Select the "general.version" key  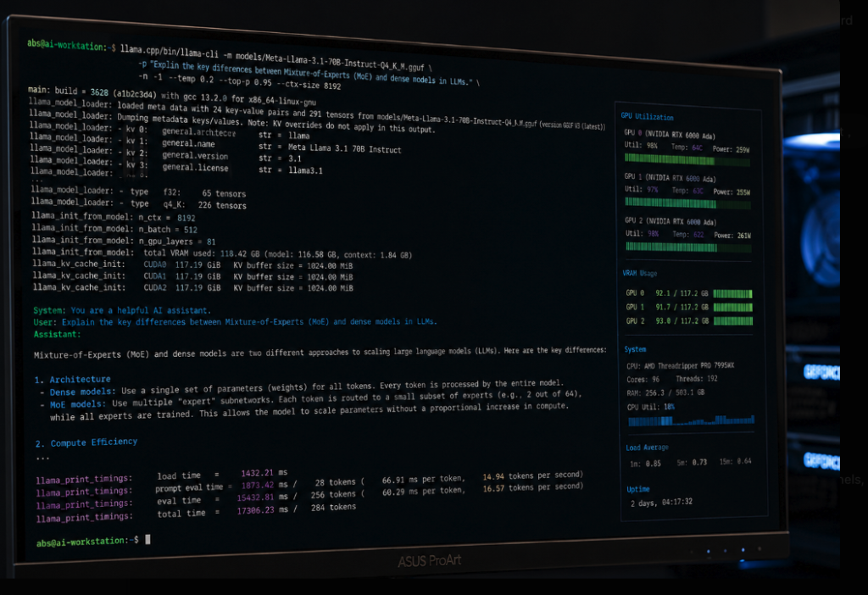coord(196,155)
